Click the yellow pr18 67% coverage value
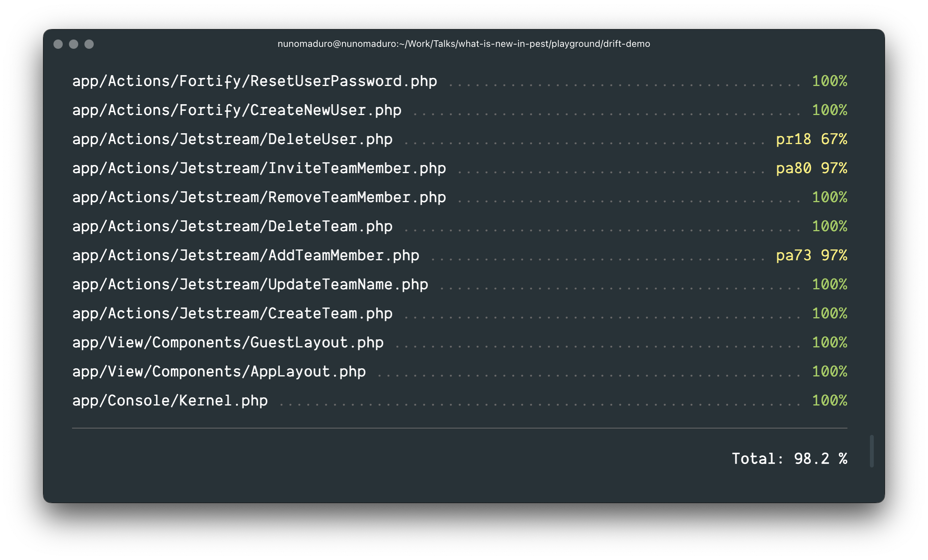 (x=811, y=139)
